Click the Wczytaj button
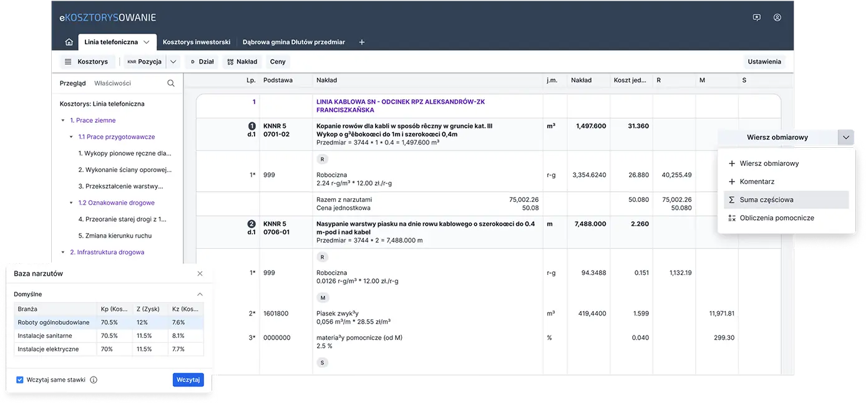The height and width of the screenshot is (404, 868). [x=188, y=380]
